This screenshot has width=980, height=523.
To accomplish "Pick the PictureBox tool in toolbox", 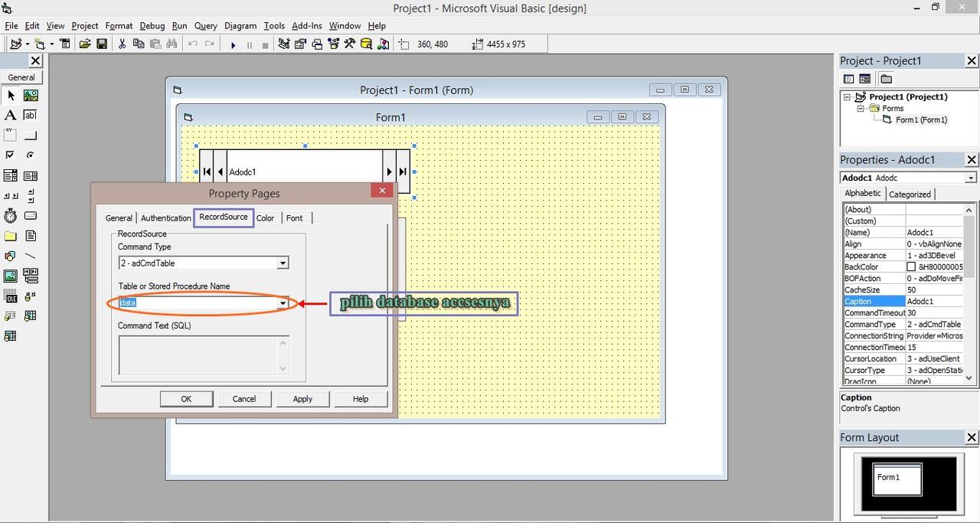I will coord(31,96).
